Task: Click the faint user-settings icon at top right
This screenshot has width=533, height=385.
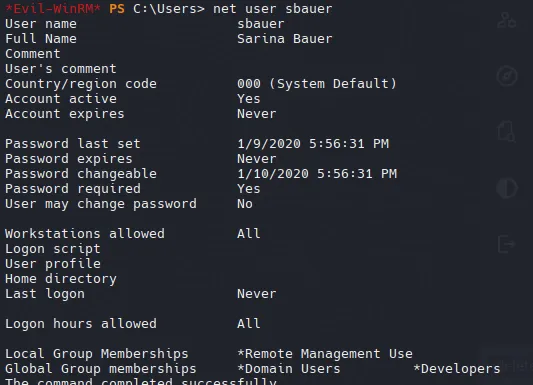Action: coord(506,20)
